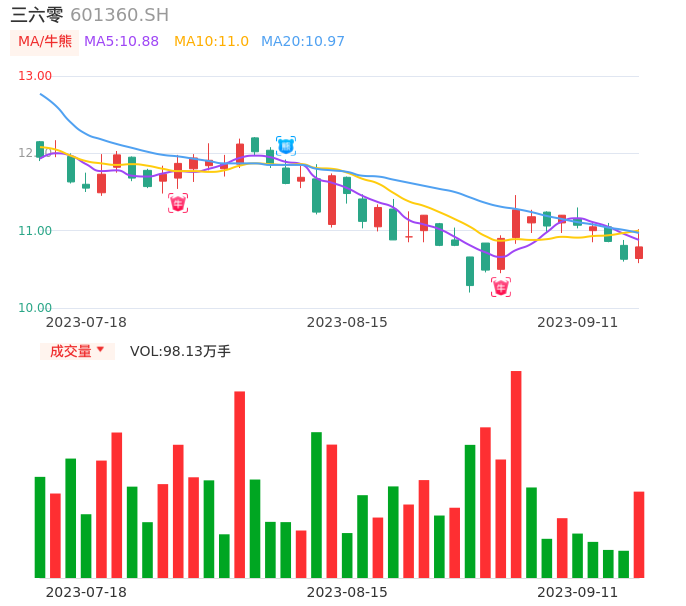Click the 2023-08-15 date under the price chart

pos(347,322)
